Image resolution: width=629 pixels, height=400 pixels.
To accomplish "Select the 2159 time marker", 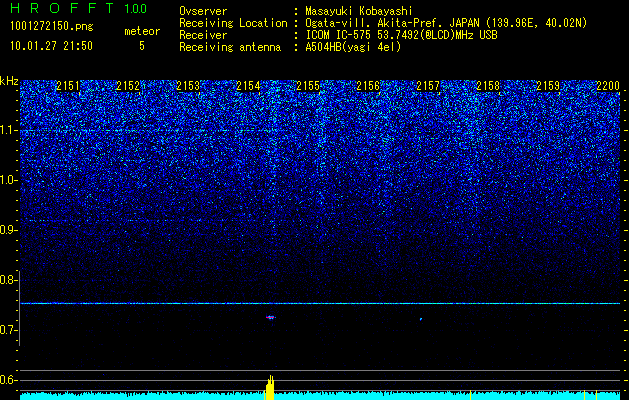I will point(548,86).
